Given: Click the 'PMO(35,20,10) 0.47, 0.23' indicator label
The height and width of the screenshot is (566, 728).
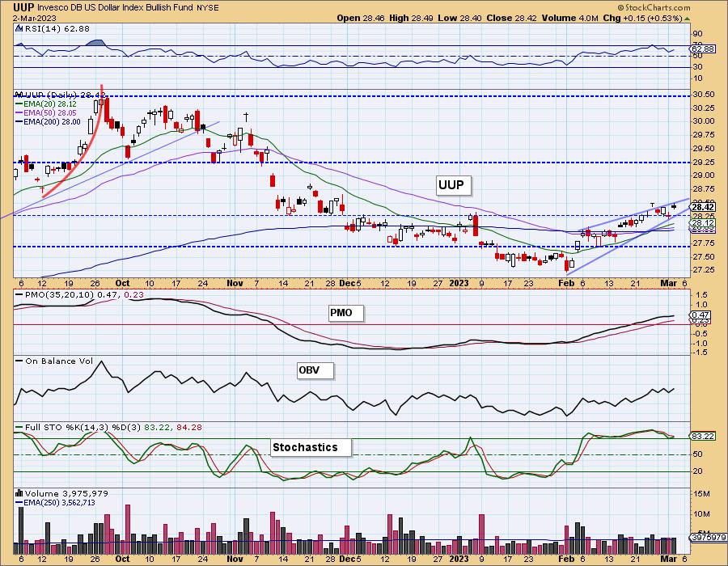Looking at the screenshot, I should click(83, 294).
